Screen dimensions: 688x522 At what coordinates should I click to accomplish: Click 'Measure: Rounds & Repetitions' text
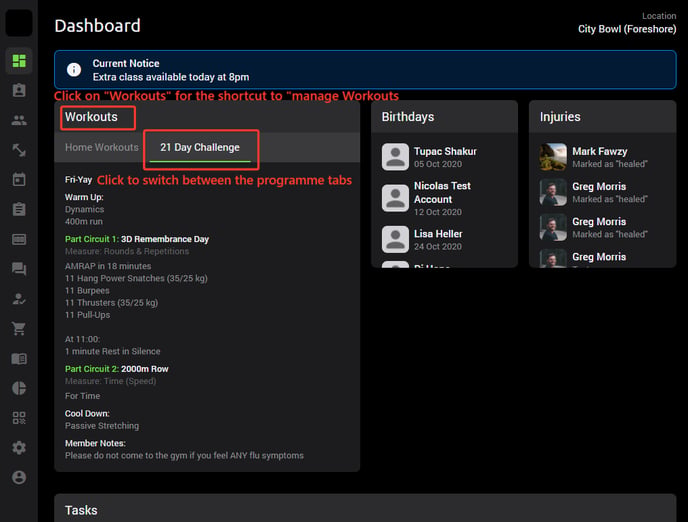click(x=127, y=251)
